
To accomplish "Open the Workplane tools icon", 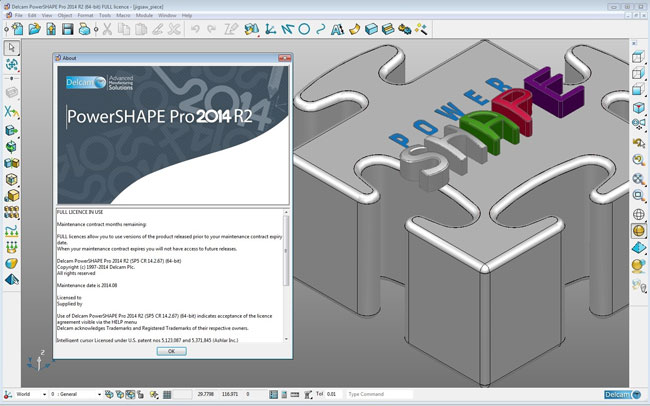I will coord(270,29).
